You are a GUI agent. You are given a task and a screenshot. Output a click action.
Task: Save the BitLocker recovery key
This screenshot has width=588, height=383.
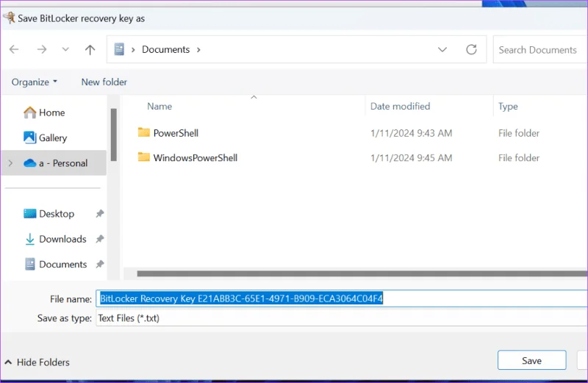(531, 360)
